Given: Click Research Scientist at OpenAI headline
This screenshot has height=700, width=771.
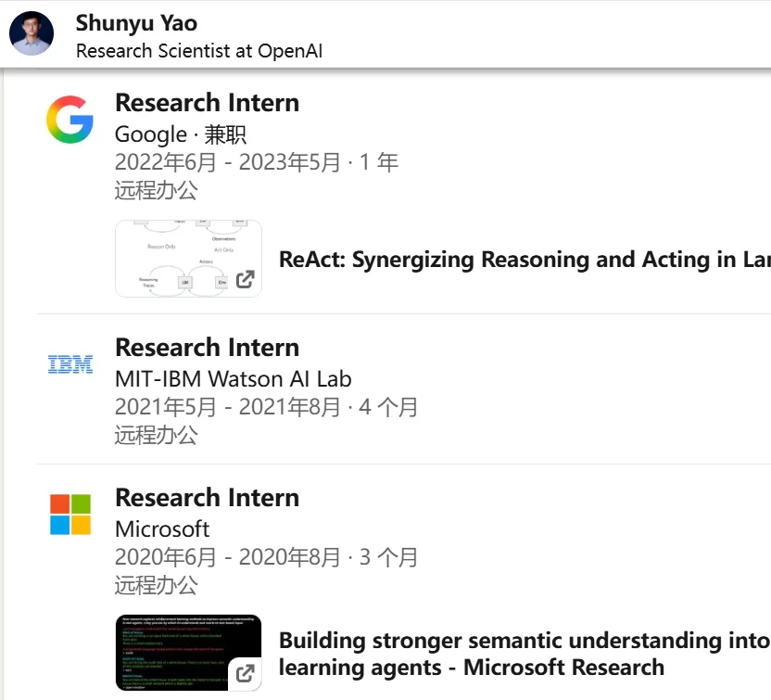Looking at the screenshot, I should (199, 51).
